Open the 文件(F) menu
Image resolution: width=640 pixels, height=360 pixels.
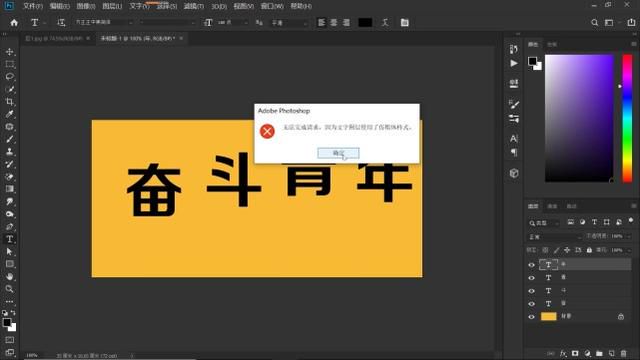click(33, 7)
